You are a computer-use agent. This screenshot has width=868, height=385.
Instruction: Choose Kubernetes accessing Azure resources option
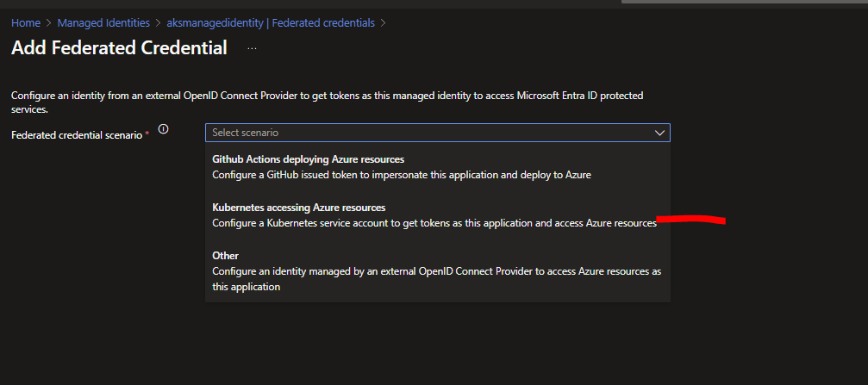437,215
